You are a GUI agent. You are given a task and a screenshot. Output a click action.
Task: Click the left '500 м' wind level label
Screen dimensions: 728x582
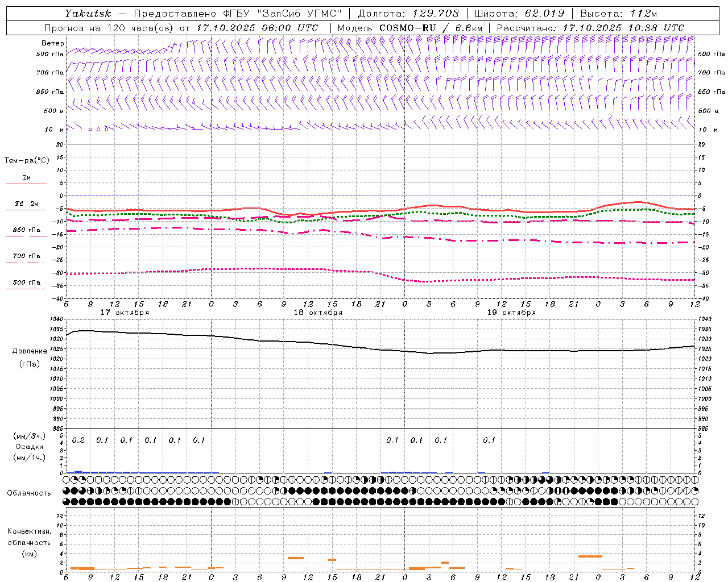pyautogui.click(x=54, y=111)
